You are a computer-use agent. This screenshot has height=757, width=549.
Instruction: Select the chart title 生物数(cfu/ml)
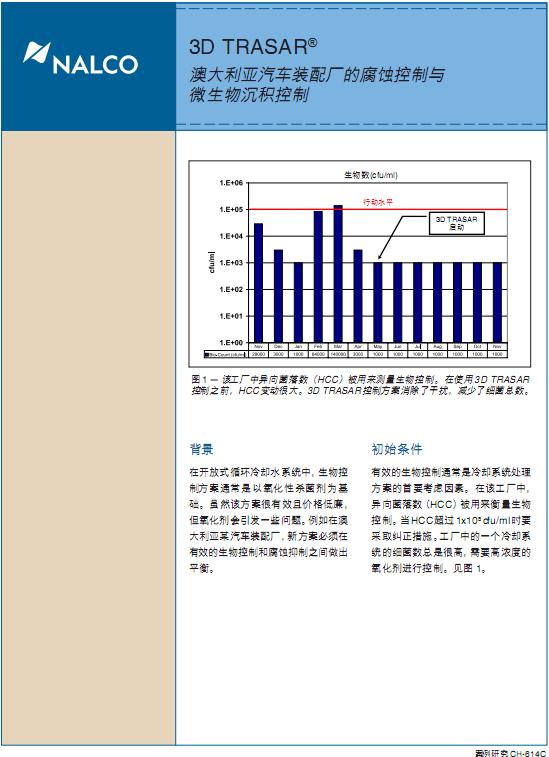click(x=370, y=175)
